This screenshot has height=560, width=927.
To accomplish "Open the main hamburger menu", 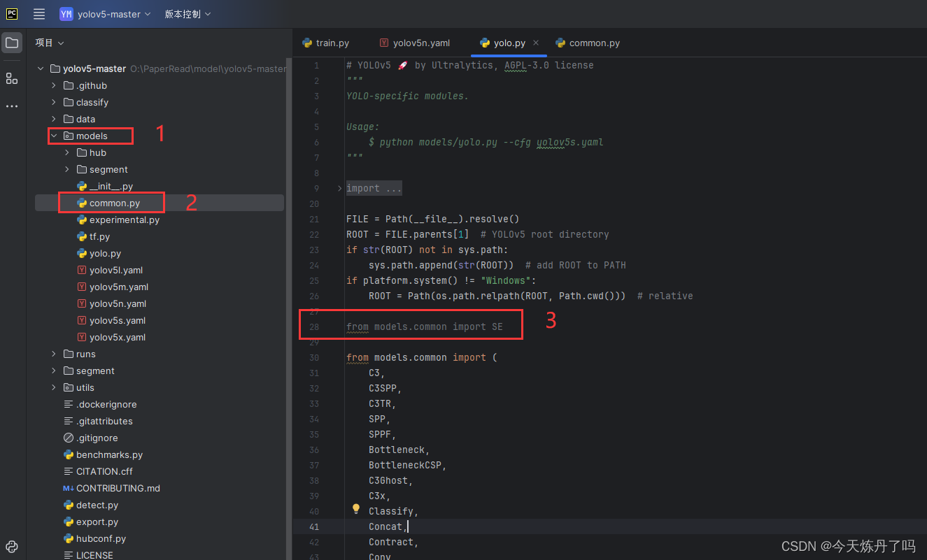I will pos(39,14).
